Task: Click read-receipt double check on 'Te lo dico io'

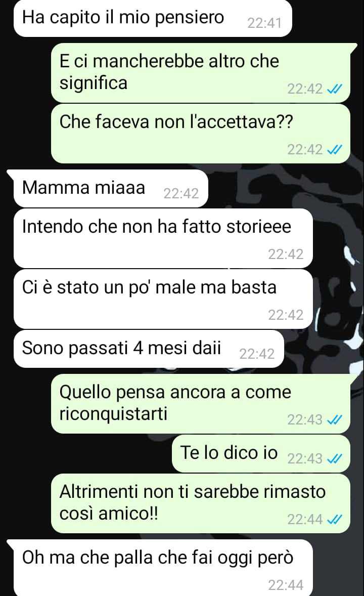Action: coord(335,459)
